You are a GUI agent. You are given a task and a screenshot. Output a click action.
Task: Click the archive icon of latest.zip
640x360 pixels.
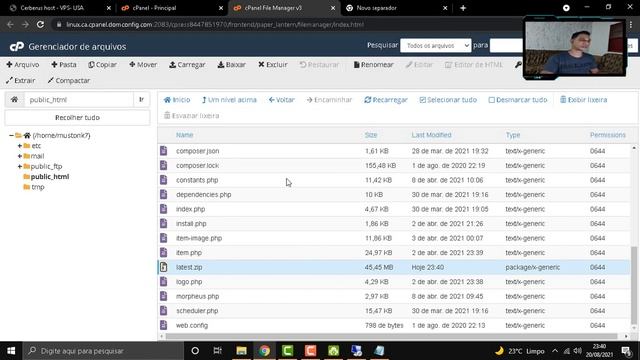pos(164,267)
